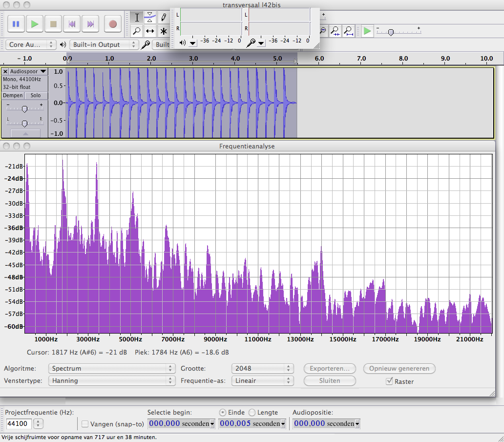
Task: Open the Venstertype Hanning dropdown
Action: tap(111, 380)
